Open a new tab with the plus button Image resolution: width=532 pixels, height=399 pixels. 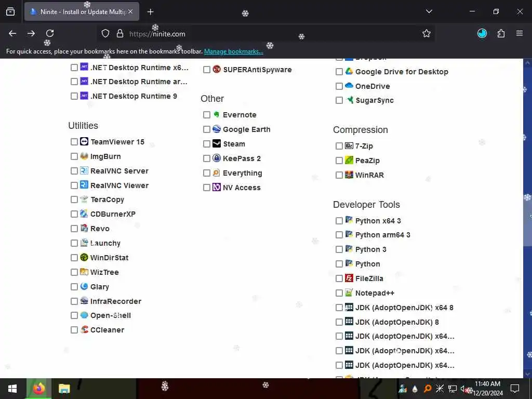pyautogui.click(x=150, y=12)
